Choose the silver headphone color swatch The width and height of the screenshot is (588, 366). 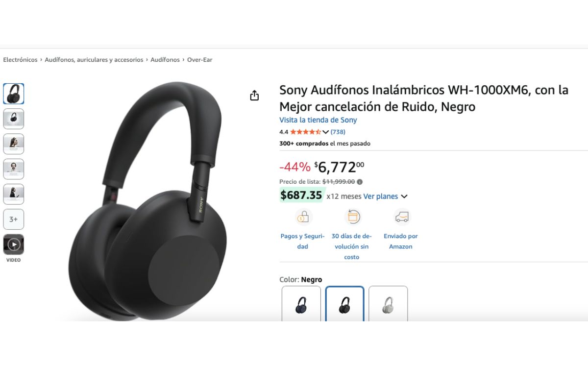pyautogui.click(x=388, y=305)
